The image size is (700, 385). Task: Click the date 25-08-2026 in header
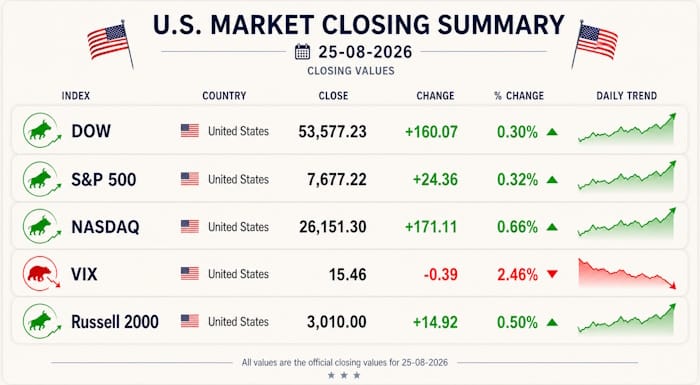[365, 52]
